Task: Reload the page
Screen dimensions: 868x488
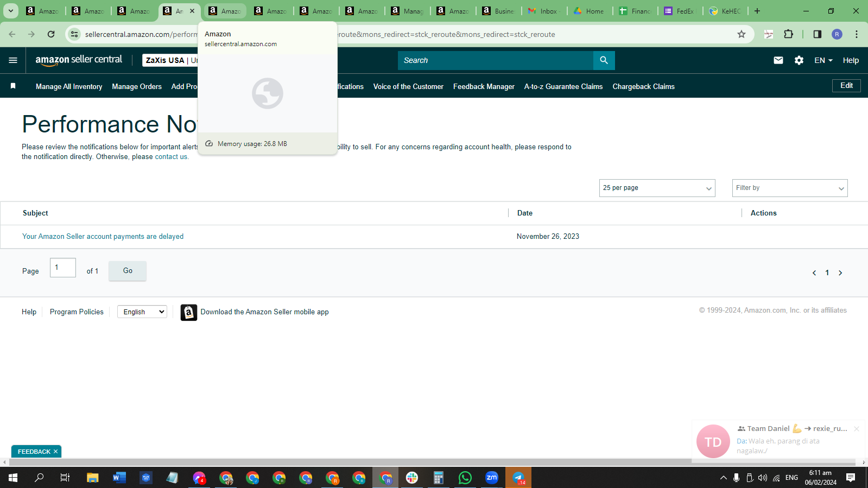Action: tap(51, 34)
